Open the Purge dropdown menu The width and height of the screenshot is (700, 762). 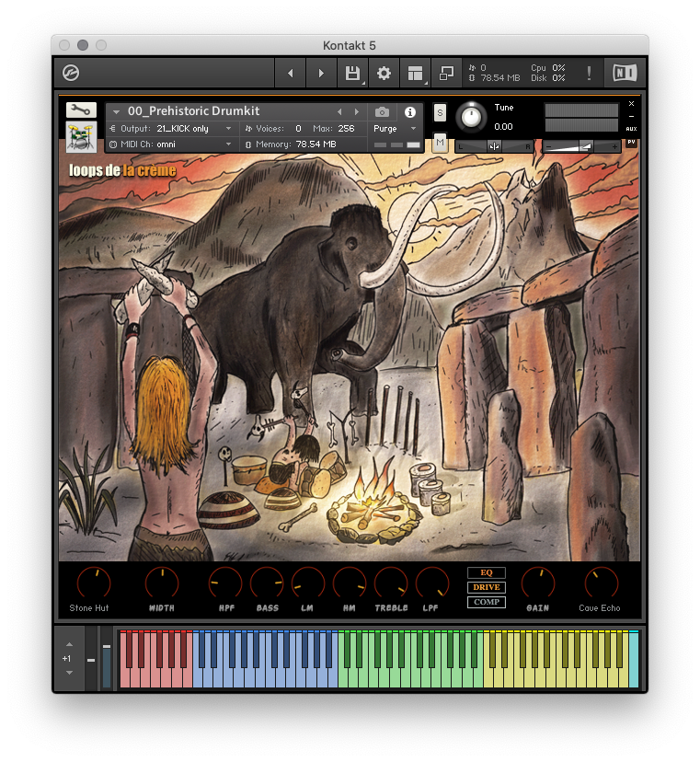pos(395,128)
